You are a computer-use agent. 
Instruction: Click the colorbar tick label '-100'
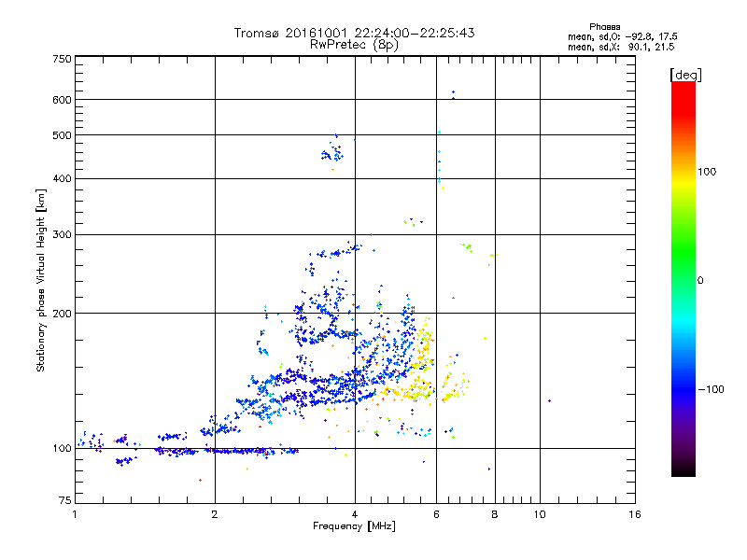tap(712, 389)
